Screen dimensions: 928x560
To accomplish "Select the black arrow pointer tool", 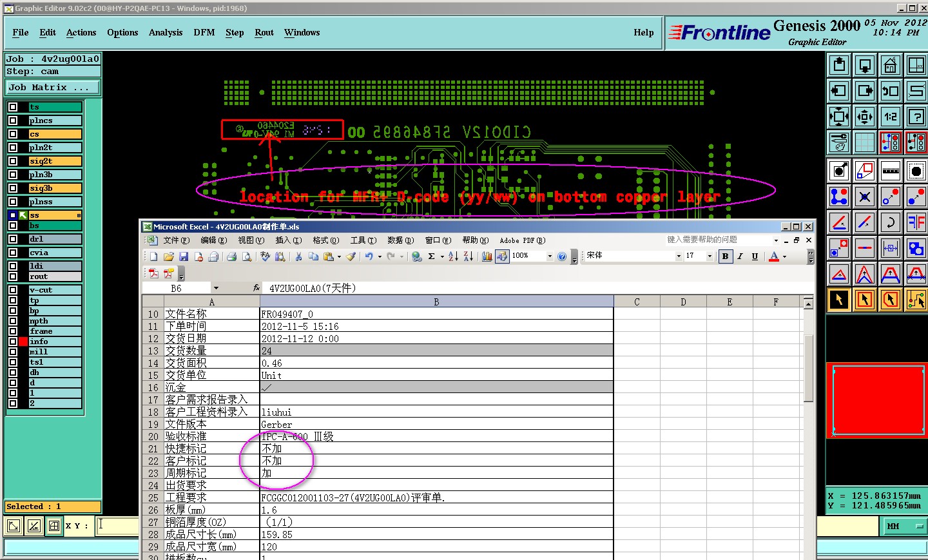I will 839,300.
